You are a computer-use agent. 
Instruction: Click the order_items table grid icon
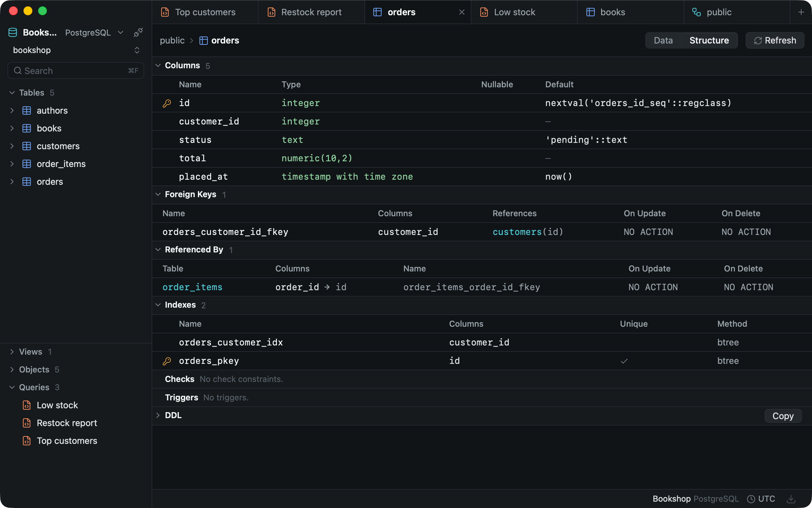point(27,164)
